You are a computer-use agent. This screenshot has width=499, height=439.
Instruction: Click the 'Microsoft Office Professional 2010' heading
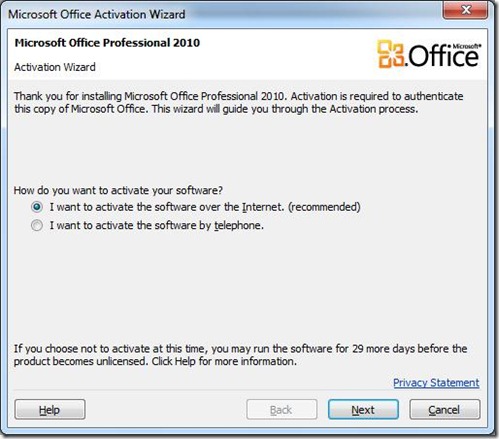pyautogui.click(x=107, y=43)
